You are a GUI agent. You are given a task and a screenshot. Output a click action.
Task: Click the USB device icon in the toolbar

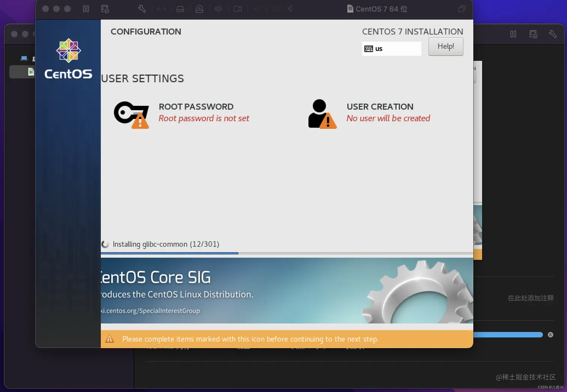(257, 9)
